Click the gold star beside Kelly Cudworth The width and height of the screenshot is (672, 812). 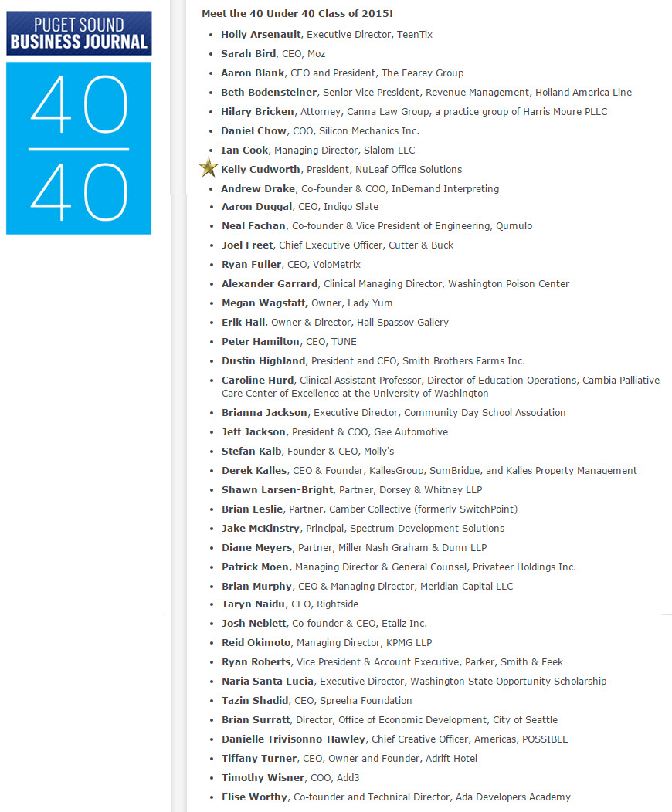click(x=209, y=167)
